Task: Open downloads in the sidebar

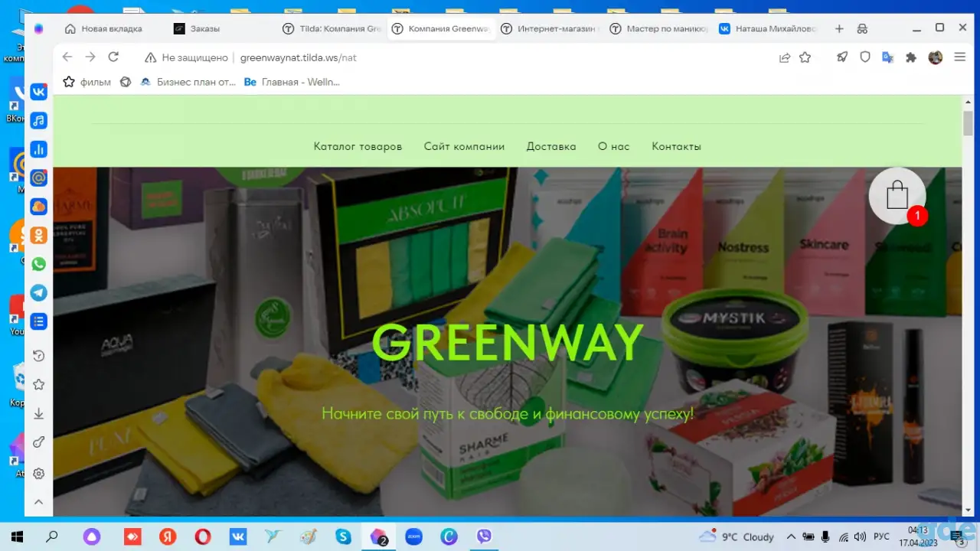Action: click(x=38, y=414)
